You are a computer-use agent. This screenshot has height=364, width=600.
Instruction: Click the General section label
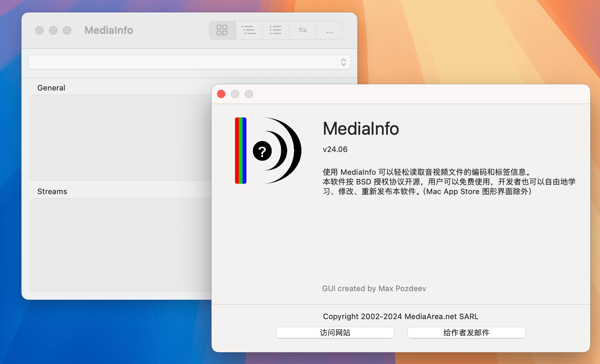tap(51, 88)
